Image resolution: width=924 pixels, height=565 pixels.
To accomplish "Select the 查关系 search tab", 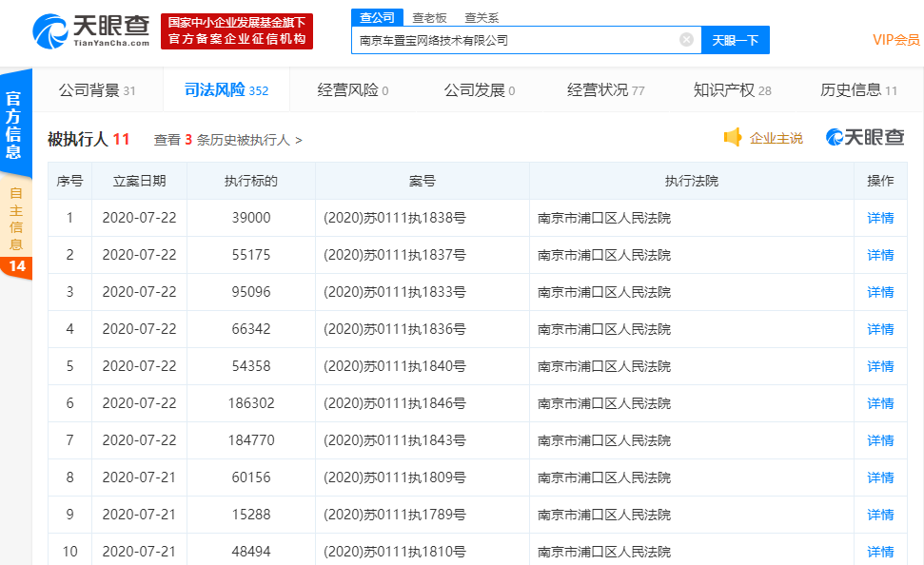I will coord(482,18).
